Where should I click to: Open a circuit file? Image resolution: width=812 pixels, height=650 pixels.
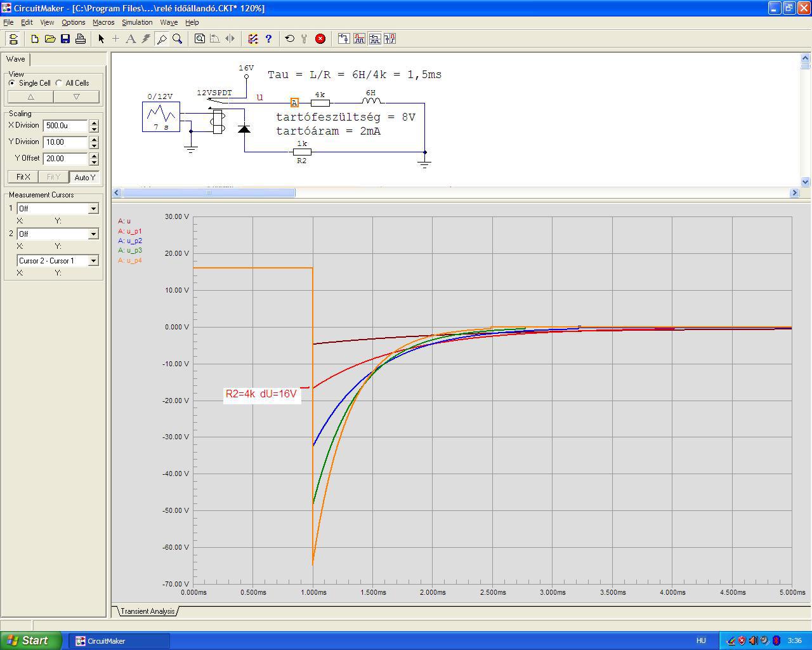(x=50, y=39)
